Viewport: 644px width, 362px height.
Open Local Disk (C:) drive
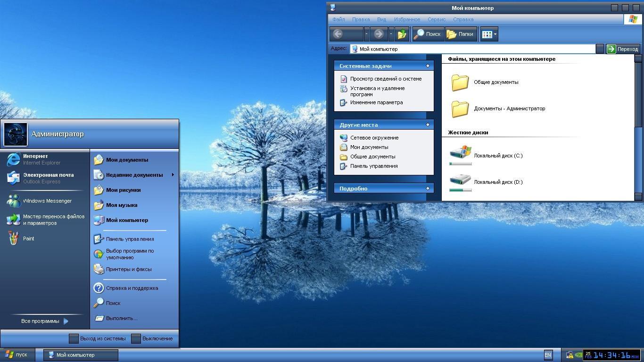point(461,153)
